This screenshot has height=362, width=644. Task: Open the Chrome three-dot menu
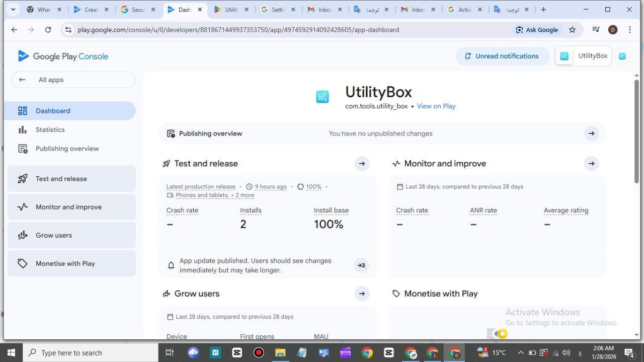[630, 30]
